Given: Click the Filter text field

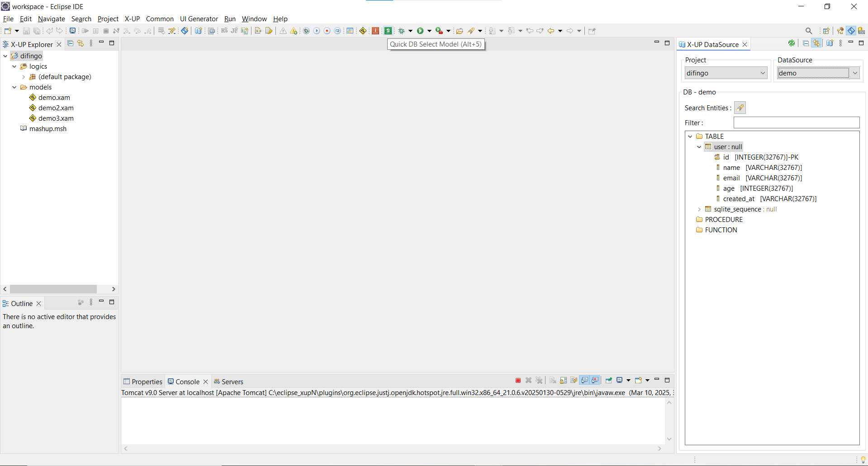Looking at the screenshot, I should point(796,122).
